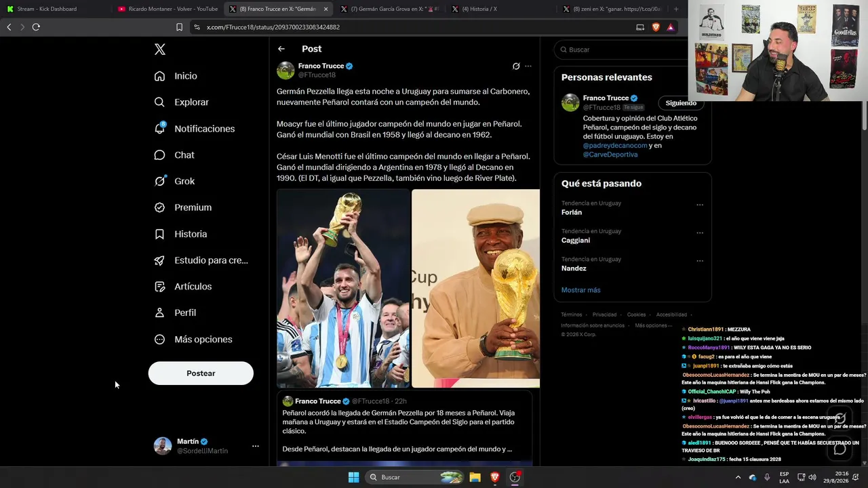Open the Privacidad footer link

[x=604, y=314]
